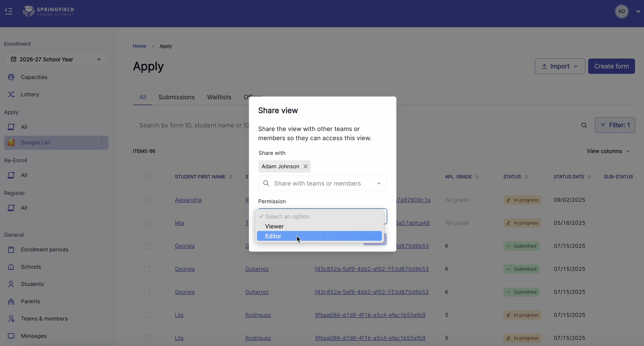Click the Create form button
The height and width of the screenshot is (346, 644).
611,66
